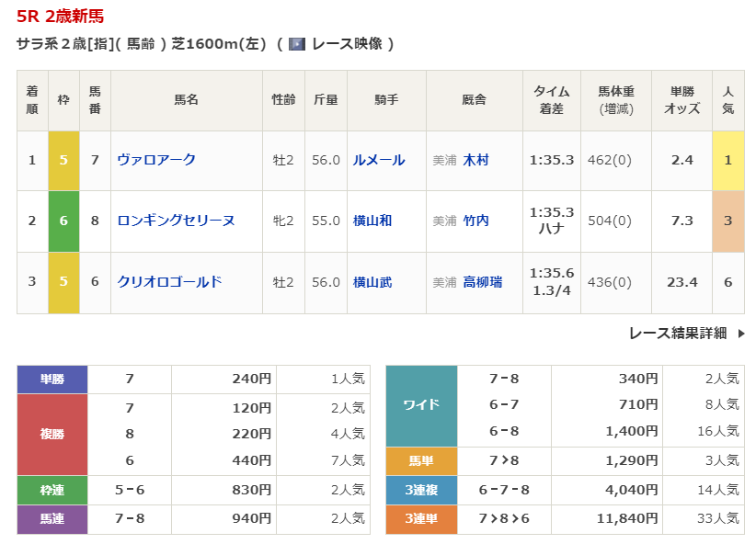756x544 pixels.
Task: Open horse ヴァロアーク profile link
Action: (156, 160)
